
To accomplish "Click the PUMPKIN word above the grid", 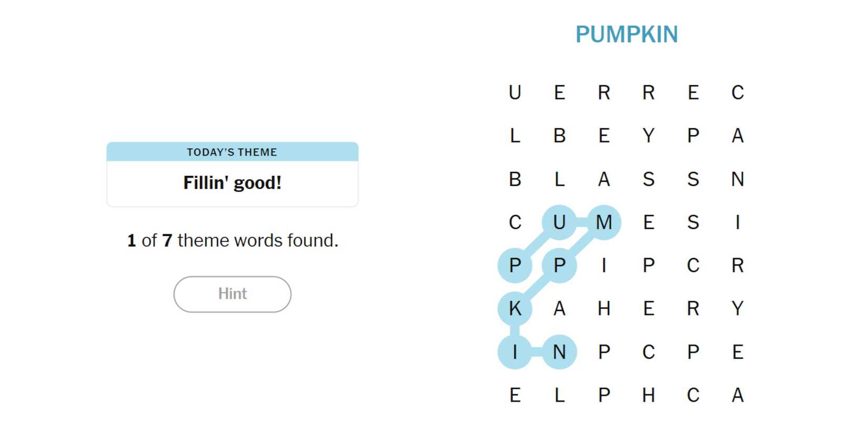I will coord(627,35).
